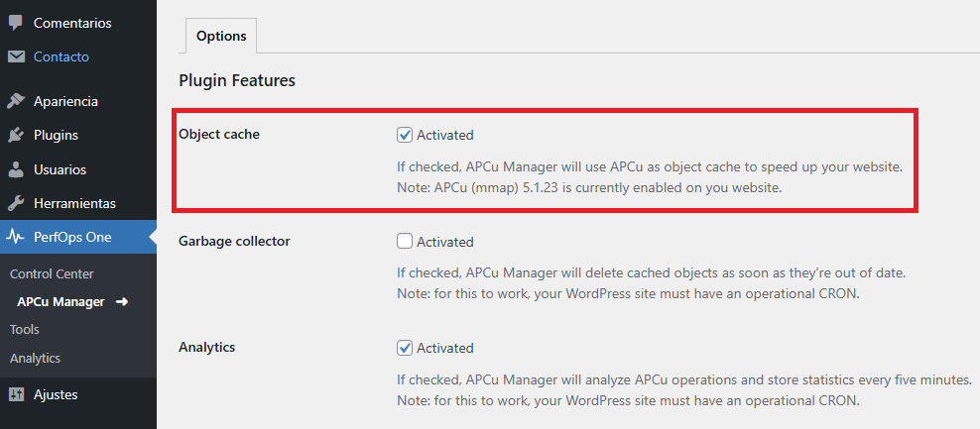Click the Apariencia paintbrush icon

point(16,101)
